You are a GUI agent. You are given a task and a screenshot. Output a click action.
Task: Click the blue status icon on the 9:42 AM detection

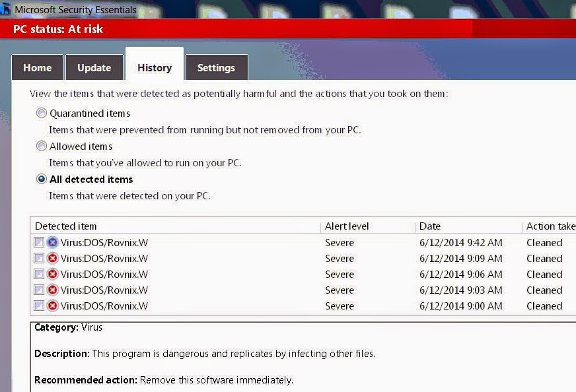pyautogui.click(x=51, y=242)
